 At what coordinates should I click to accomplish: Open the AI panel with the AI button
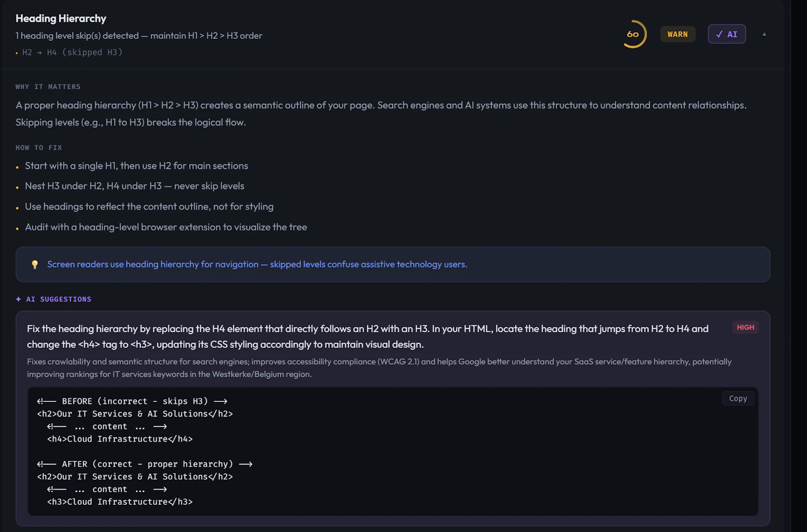(727, 34)
